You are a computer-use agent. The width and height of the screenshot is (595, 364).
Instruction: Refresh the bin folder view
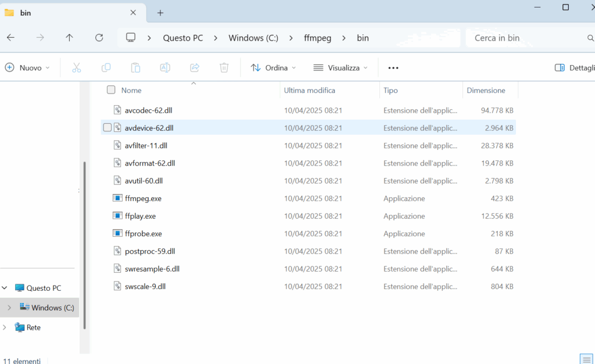99,38
